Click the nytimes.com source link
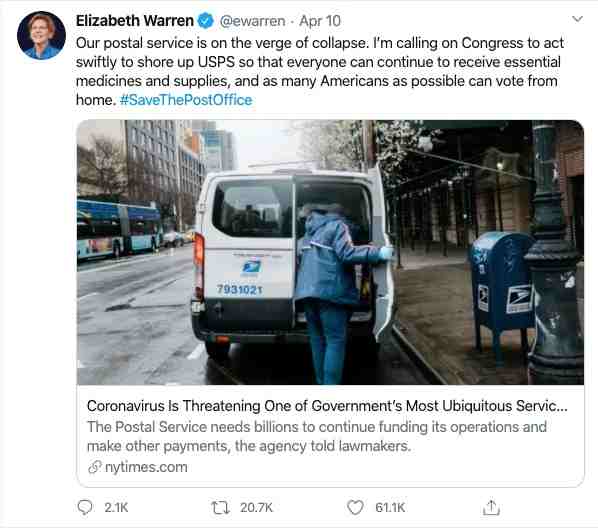 coord(146,467)
